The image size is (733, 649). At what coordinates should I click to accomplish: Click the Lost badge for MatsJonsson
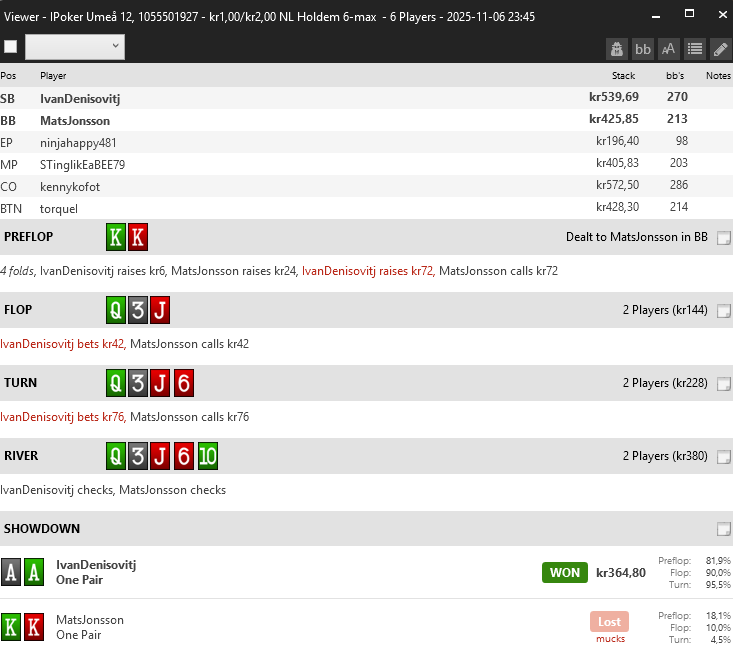[609, 621]
